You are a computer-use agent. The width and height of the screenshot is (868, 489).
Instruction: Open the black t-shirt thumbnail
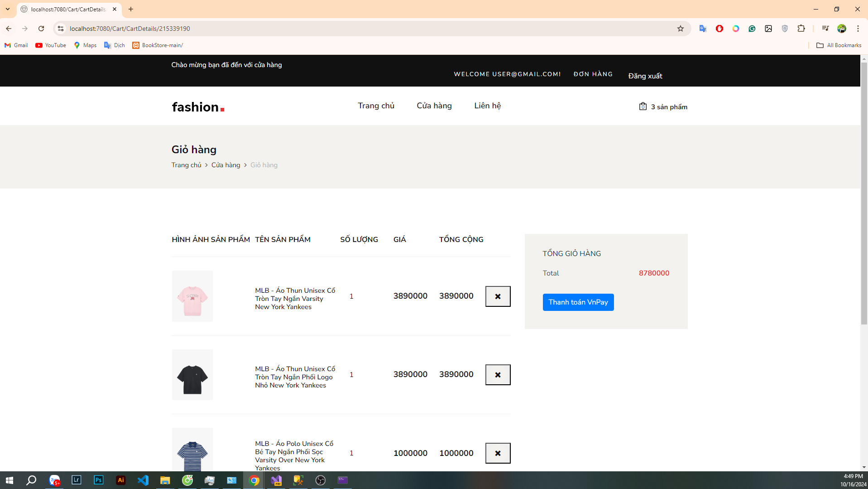(192, 375)
